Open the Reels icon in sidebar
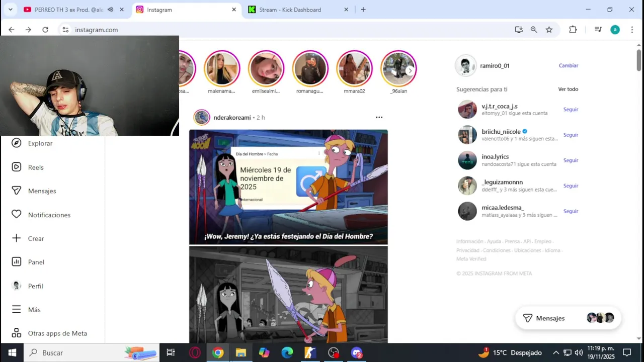 point(17,167)
